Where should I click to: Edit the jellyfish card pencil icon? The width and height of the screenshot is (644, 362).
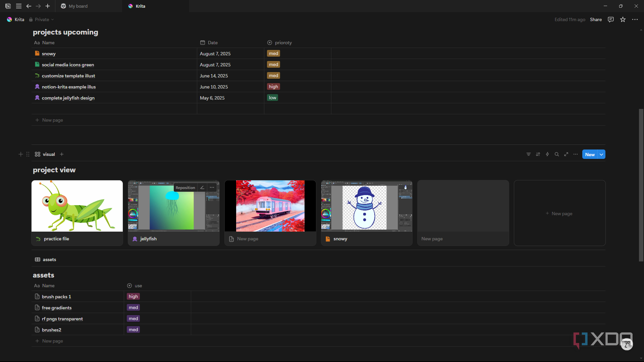click(202, 188)
